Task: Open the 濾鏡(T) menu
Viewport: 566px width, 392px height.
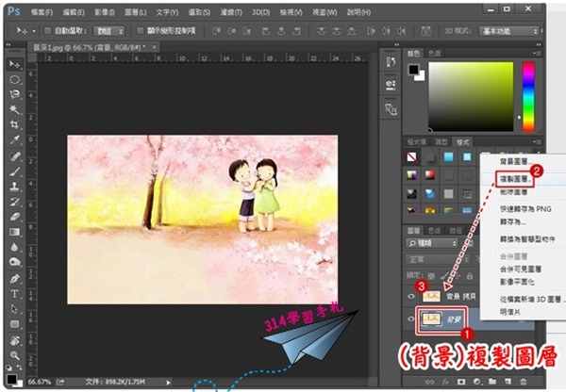Action: pyautogui.click(x=231, y=12)
